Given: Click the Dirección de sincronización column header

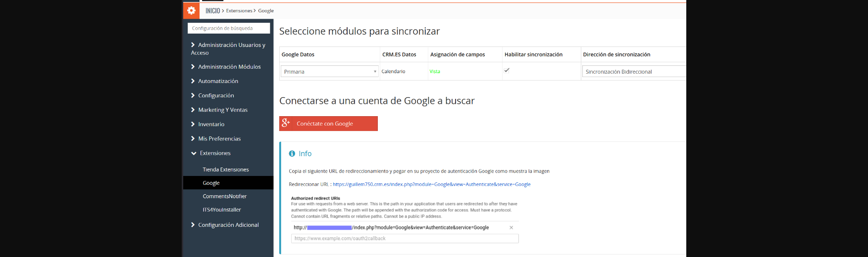Looking at the screenshot, I should tap(616, 54).
